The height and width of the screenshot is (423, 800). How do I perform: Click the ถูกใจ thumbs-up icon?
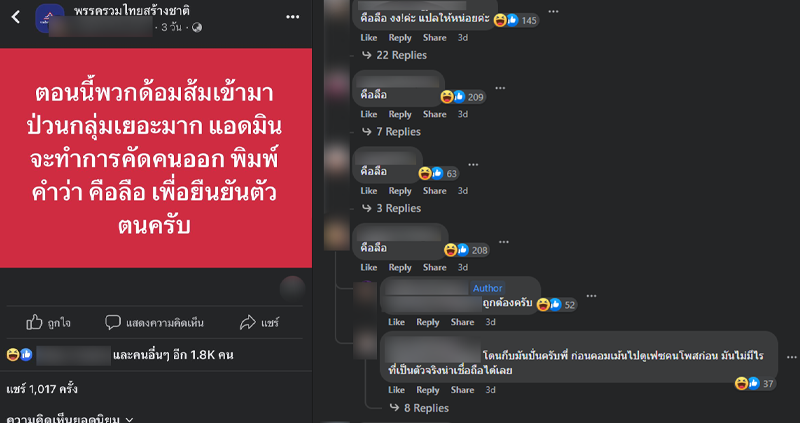pyautogui.click(x=34, y=322)
